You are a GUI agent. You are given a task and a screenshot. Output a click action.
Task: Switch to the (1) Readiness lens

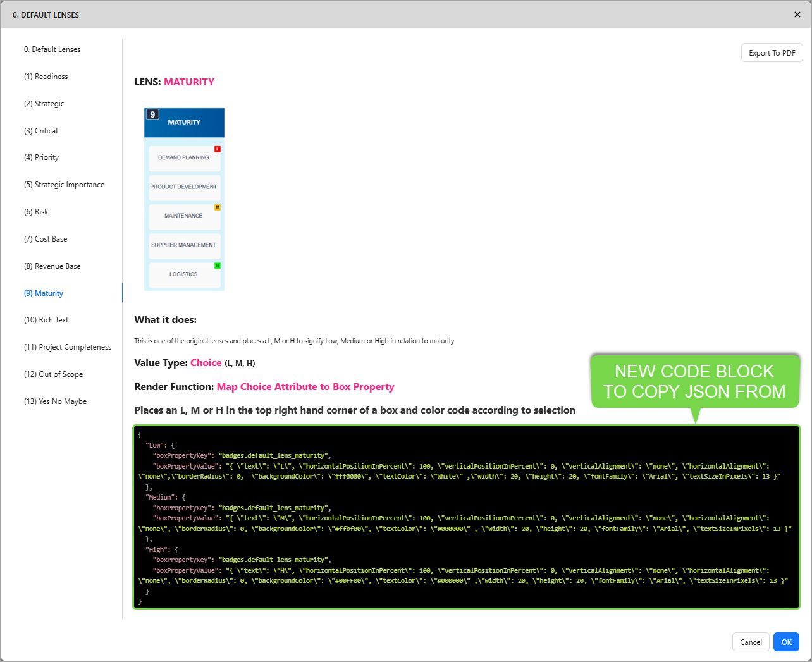[x=46, y=77]
